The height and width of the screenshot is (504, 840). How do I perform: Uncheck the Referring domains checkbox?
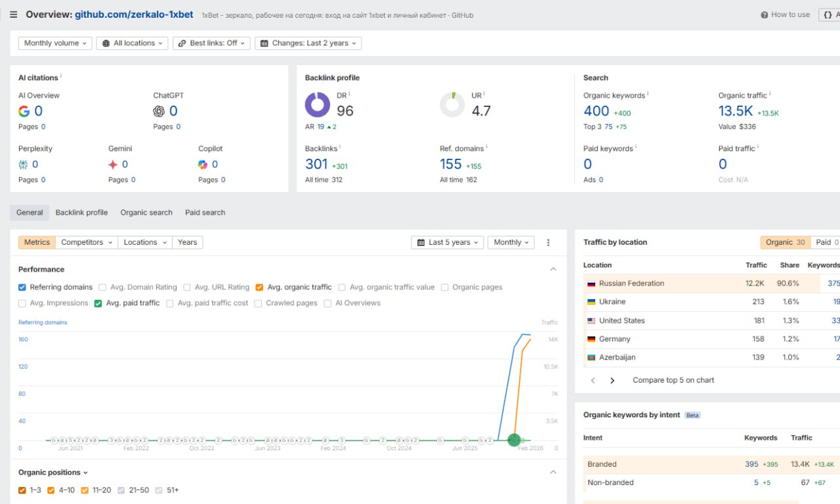[x=22, y=287]
